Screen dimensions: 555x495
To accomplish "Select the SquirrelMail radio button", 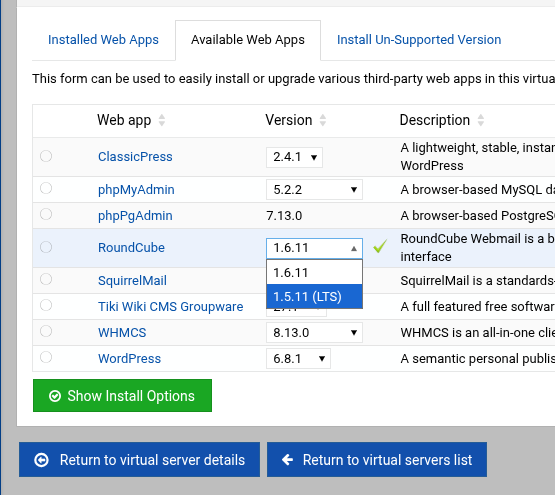I will [x=46, y=279].
